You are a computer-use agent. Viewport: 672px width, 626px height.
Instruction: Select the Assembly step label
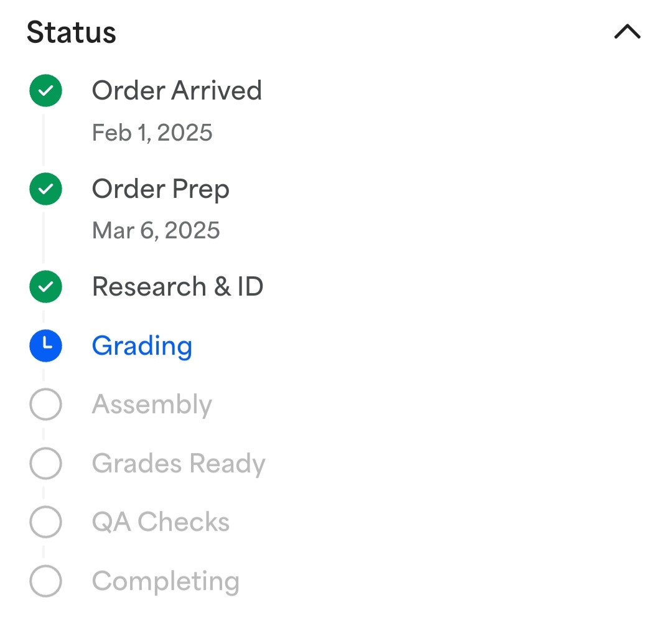tap(152, 405)
